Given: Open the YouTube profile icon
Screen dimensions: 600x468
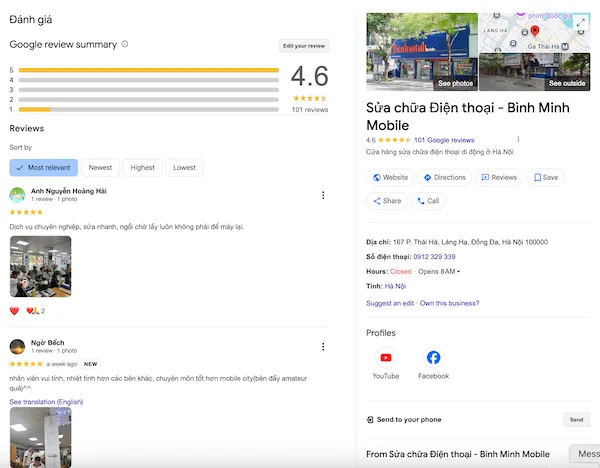Looking at the screenshot, I should (x=386, y=358).
